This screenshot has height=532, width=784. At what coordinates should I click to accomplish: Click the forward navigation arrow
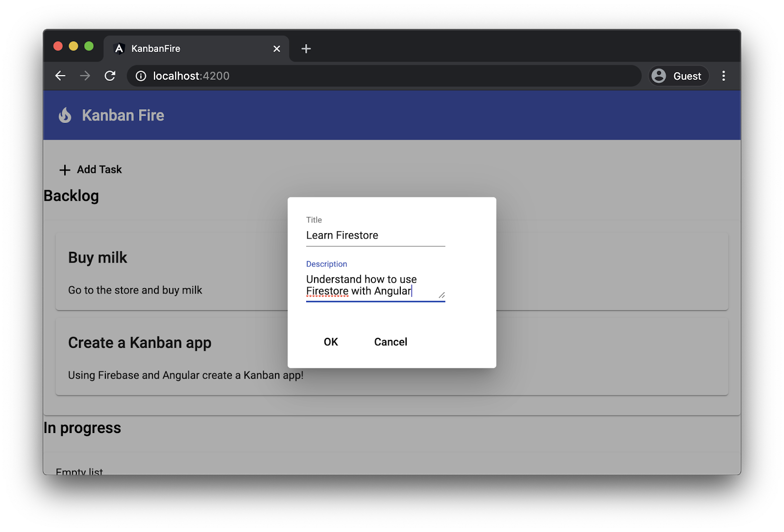pyautogui.click(x=85, y=76)
